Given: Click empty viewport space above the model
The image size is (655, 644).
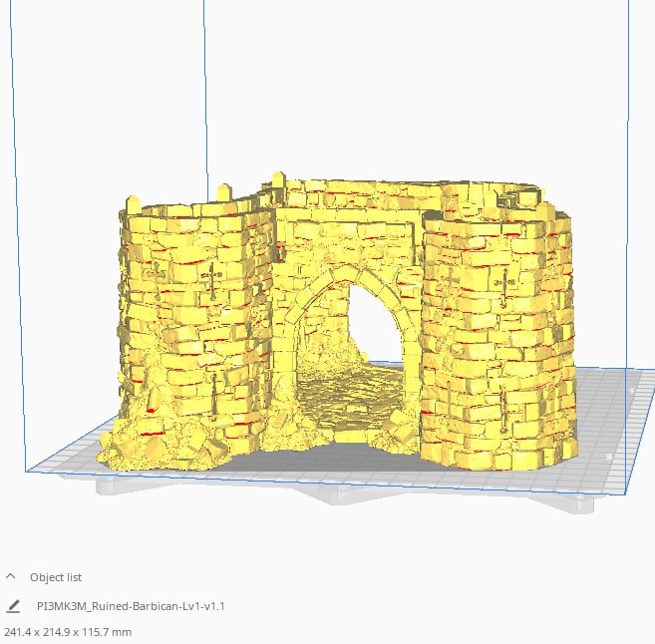Looking at the screenshot, I should (399, 90).
